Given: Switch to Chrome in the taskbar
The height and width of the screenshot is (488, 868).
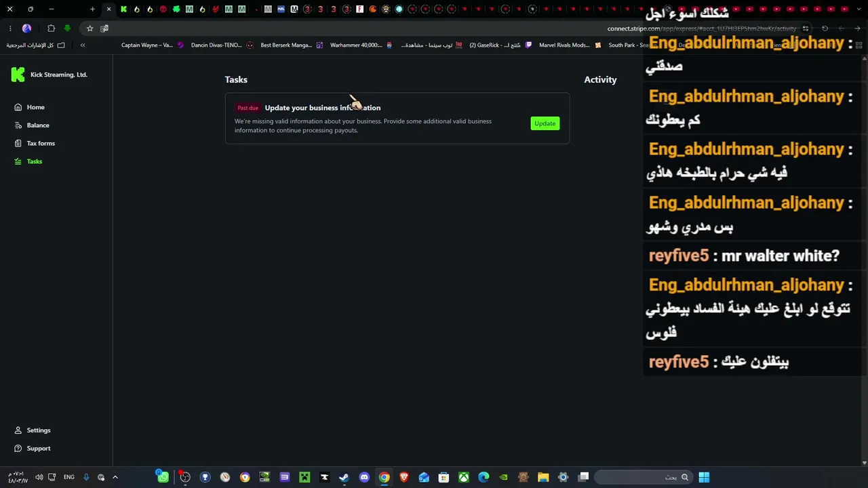Looking at the screenshot, I should tap(384, 477).
